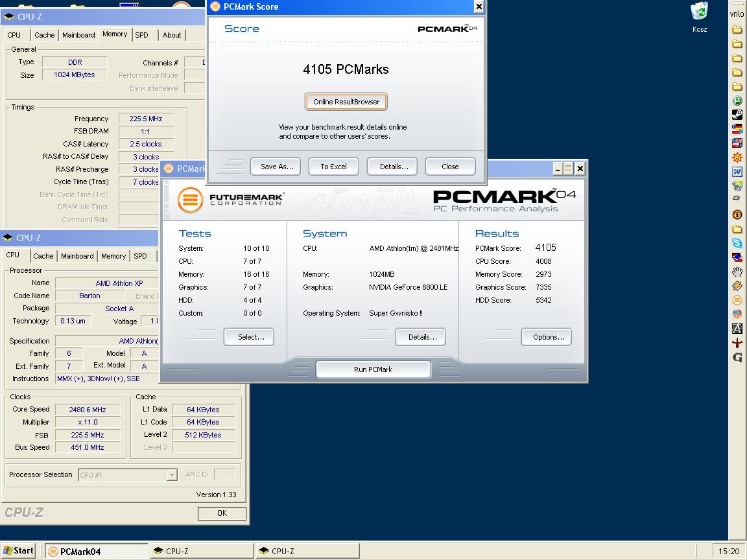Click the memory Frequency 225.5 MHz field
This screenshot has width=747, height=560.
(146, 119)
